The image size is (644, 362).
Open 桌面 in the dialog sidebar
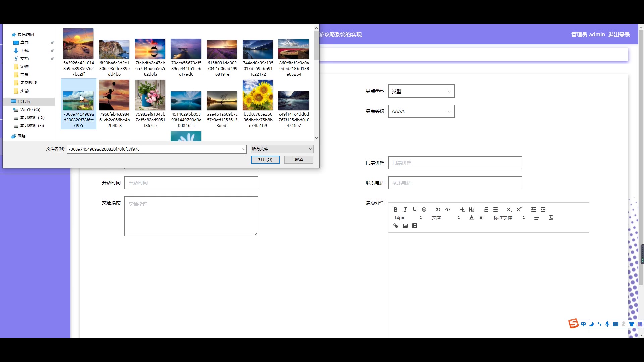click(24, 42)
